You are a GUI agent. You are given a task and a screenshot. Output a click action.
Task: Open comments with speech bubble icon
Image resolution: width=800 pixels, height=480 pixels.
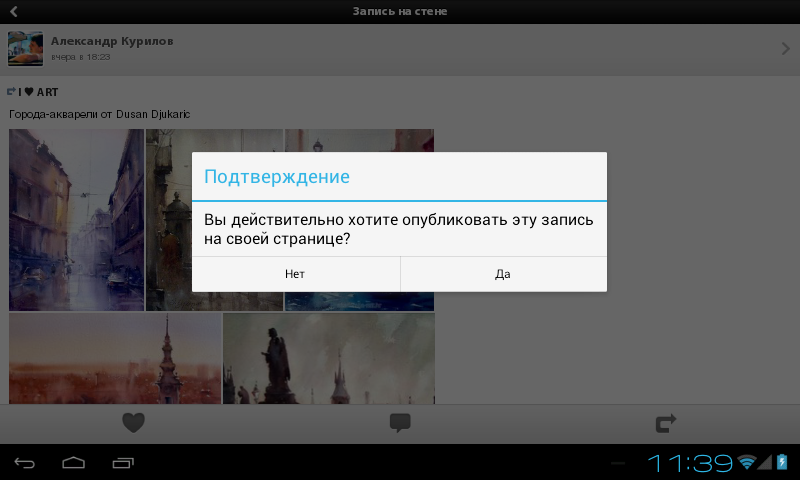(400, 423)
